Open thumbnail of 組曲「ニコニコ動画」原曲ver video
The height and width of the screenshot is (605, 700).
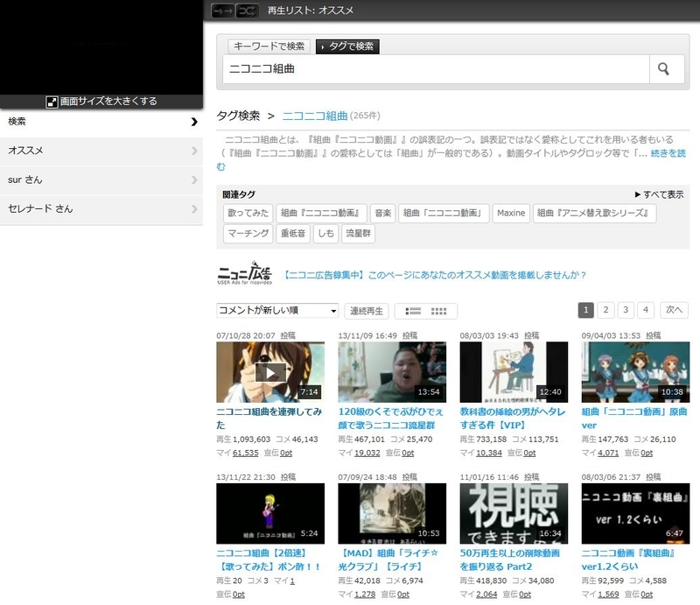(635, 372)
